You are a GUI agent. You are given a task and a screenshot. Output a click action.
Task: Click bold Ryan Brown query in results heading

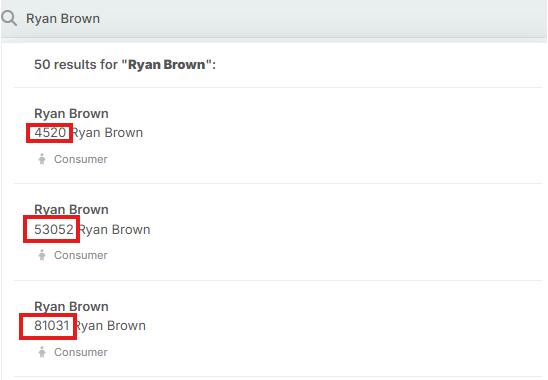click(x=167, y=65)
